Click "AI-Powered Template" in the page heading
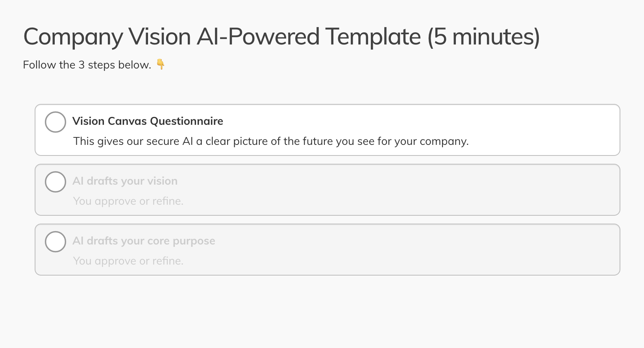This screenshot has width=644, height=348. pyautogui.click(x=309, y=37)
